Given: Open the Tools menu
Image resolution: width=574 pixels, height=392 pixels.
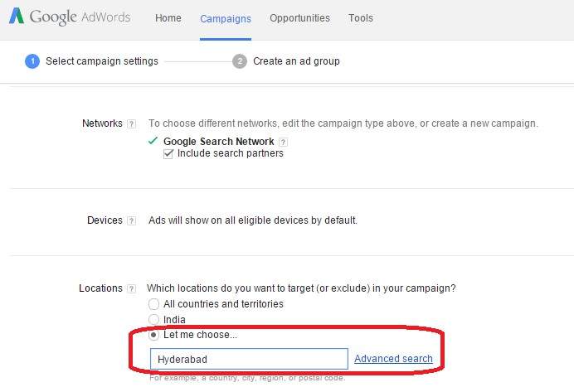Looking at the screenshot, I should [x=361, y=18].
